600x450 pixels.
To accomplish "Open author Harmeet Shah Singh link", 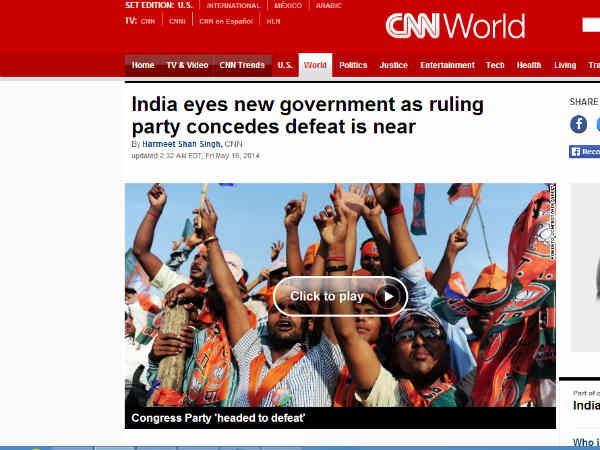I will tap(182, 144).
